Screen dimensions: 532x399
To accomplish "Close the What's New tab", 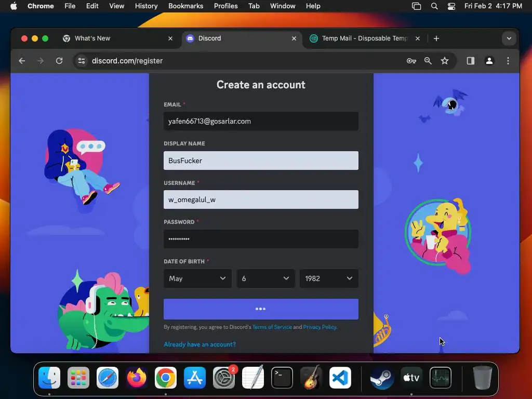I will 170,38.
